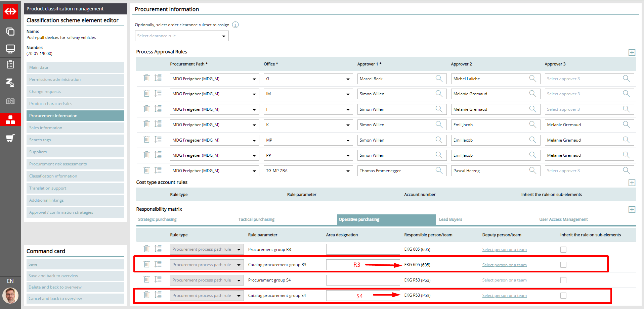Add a new Cost type account rule
Image resolution: width=644 pixels, height=309 pixels.
tap(632, 183)
